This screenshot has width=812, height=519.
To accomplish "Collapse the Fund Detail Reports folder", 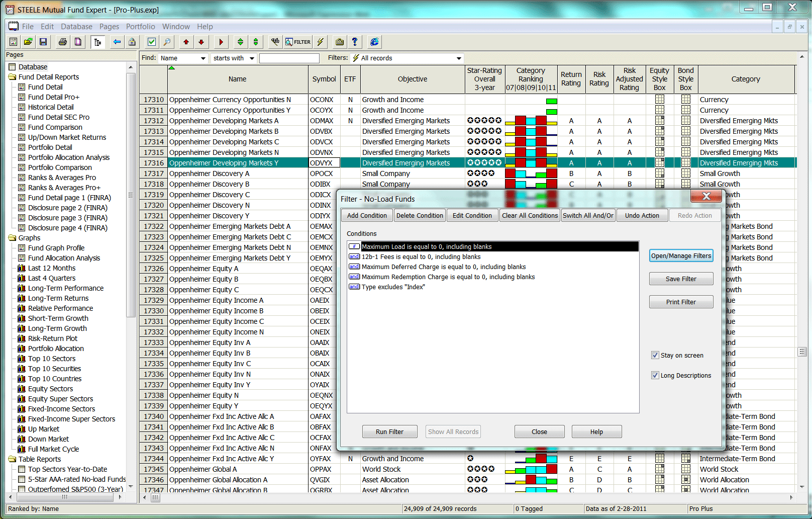I will point(13,77).
